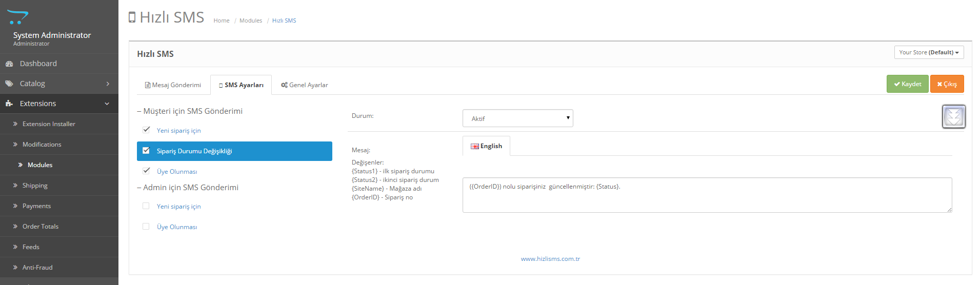This screenshot has height=285, width=980.
Task: Expand the Catalog sidebar menu
Action: [x=59, y=84]
